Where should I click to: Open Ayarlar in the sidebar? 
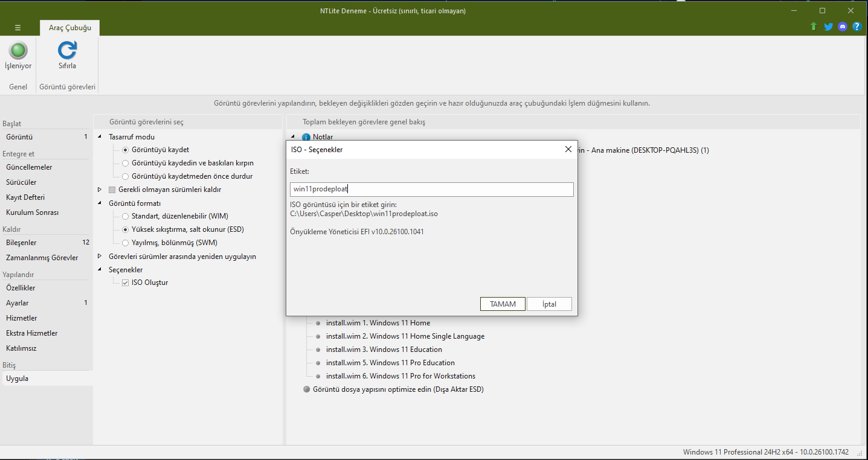click(47, 303)
